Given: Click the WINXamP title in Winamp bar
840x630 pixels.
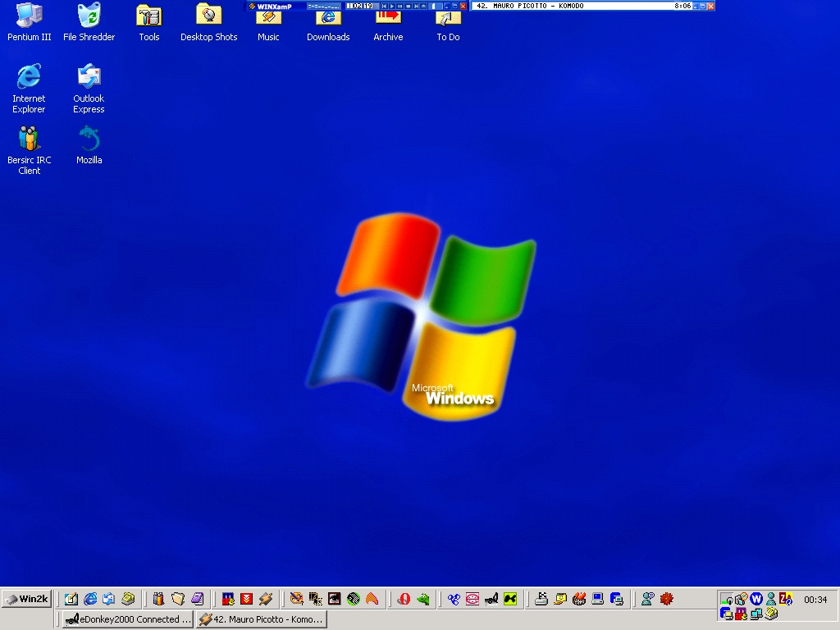Looking at the screenshot, I should pos(274,6).
